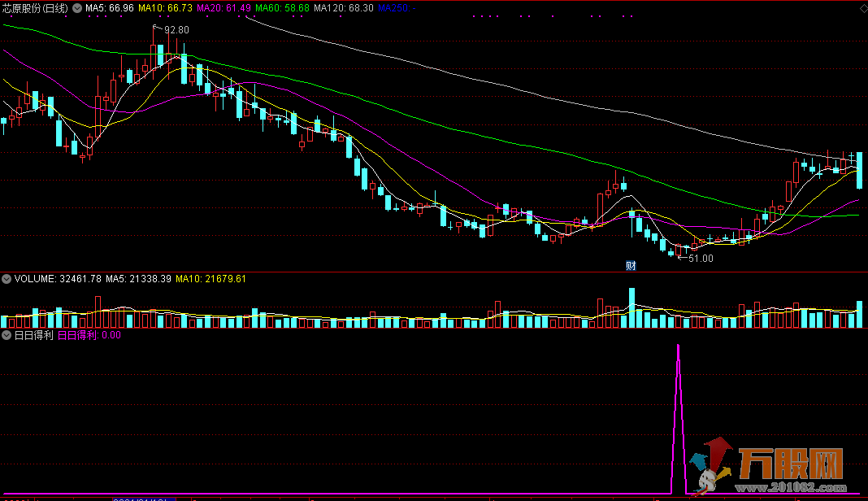Click the magenta 日日得利: 0.00 value
The image size is (868, 501).
coord(89,335)
